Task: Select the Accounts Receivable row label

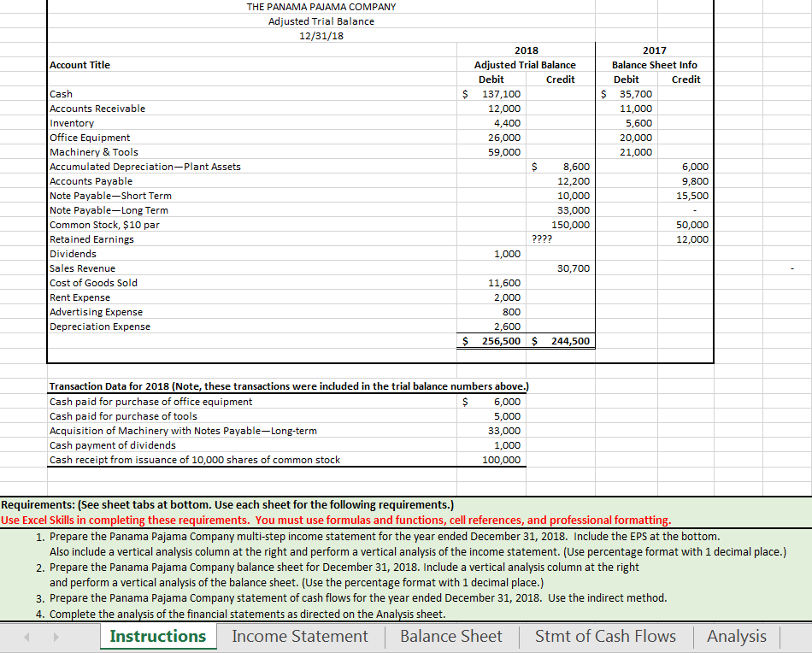Action: 96,109
